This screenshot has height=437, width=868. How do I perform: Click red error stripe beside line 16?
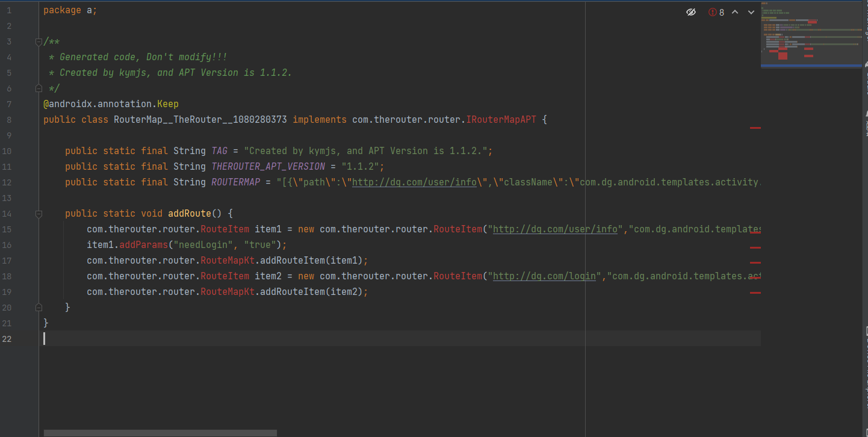(x=756, y=247)
